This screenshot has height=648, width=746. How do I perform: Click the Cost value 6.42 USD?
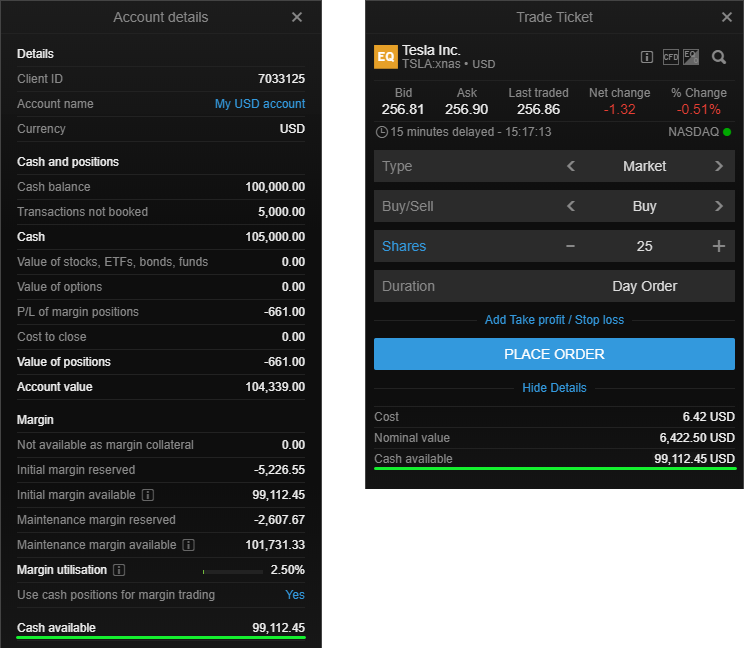(708, 417)
